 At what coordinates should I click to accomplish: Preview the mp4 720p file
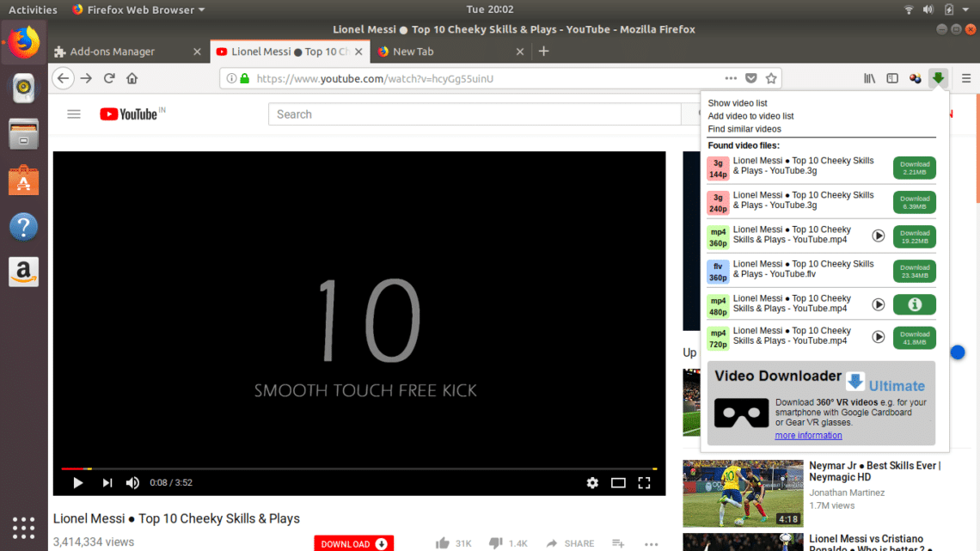click(x=878, y=337)
